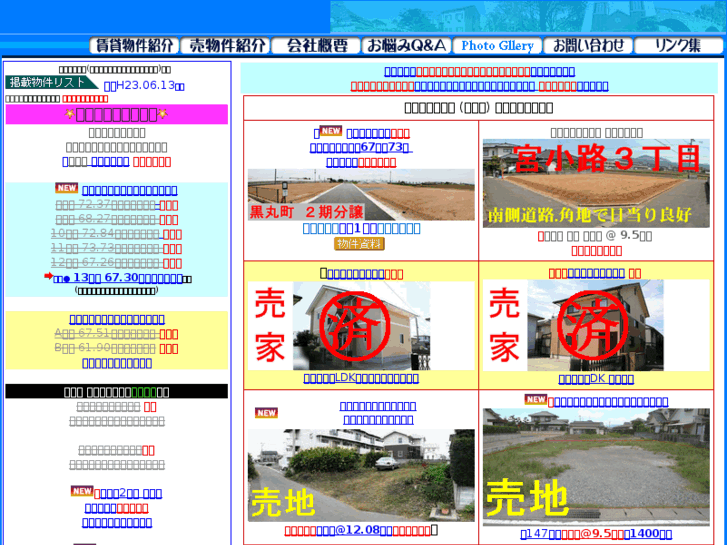The height and width of the screenshot is (545, 727).
Task: Open the お問い合わせ contact tab
Action: 588,45
